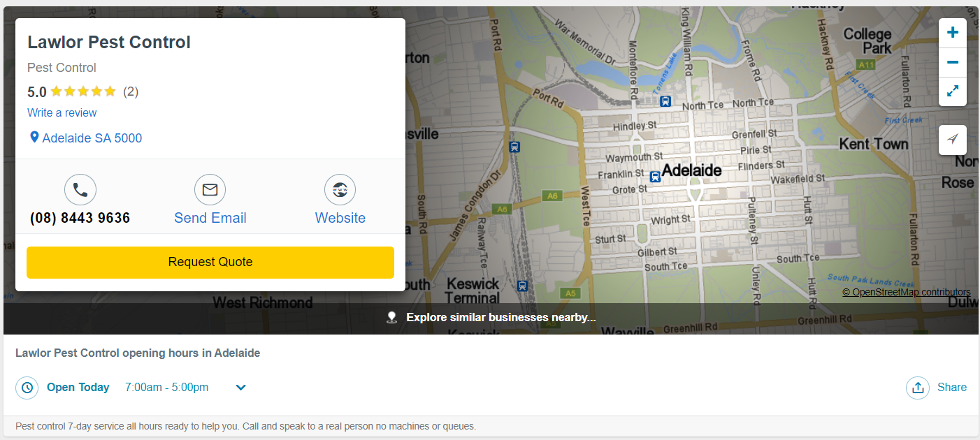Click the locate-me arrow on map
The height and width of the screenshot is (440, 980).
952,140
